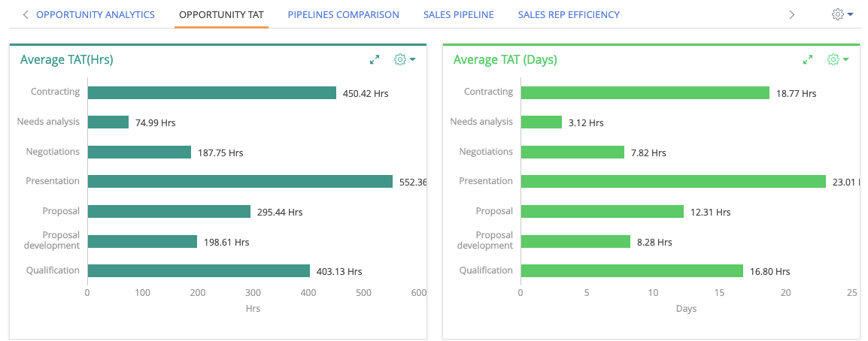Open the Sales Rep Efficiency tab

coord(569,14)
